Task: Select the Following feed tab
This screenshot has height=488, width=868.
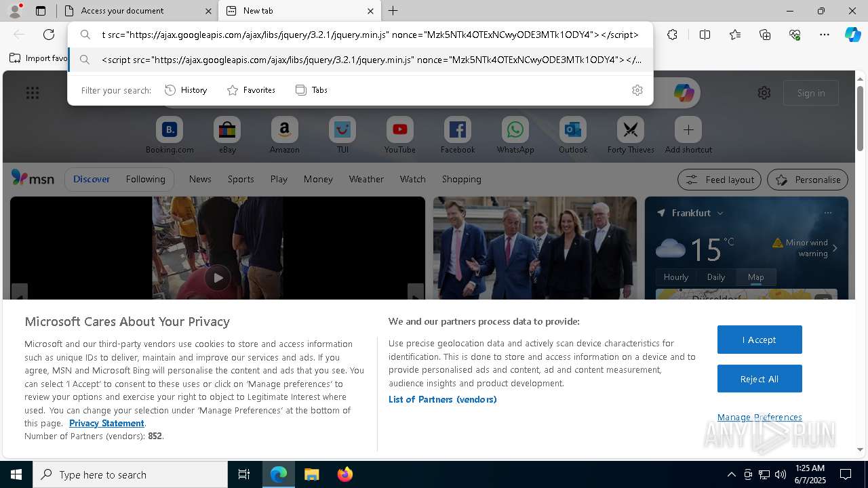Action: [145, 179]
